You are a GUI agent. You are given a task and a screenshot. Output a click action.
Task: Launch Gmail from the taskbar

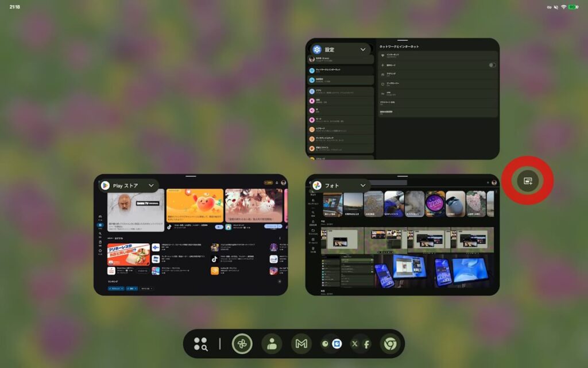[x=301, y=344]
